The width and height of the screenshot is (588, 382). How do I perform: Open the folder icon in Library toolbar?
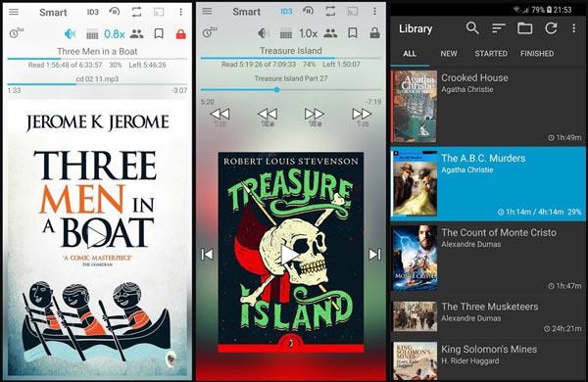pos(524,28)
